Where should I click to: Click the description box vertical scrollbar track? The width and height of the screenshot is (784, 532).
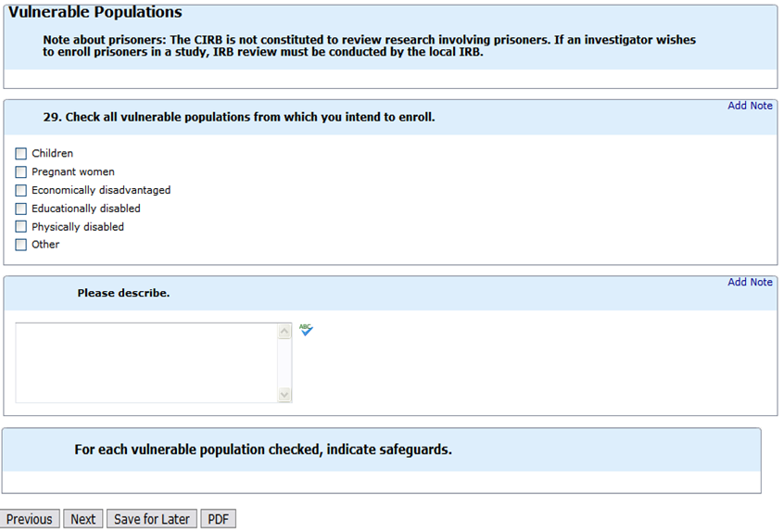point(285,362)
